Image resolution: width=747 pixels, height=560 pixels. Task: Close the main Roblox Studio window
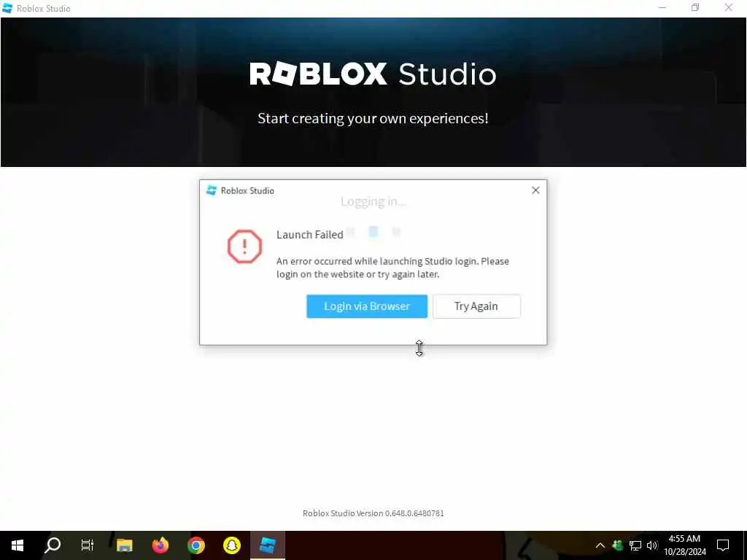[729, 8]
